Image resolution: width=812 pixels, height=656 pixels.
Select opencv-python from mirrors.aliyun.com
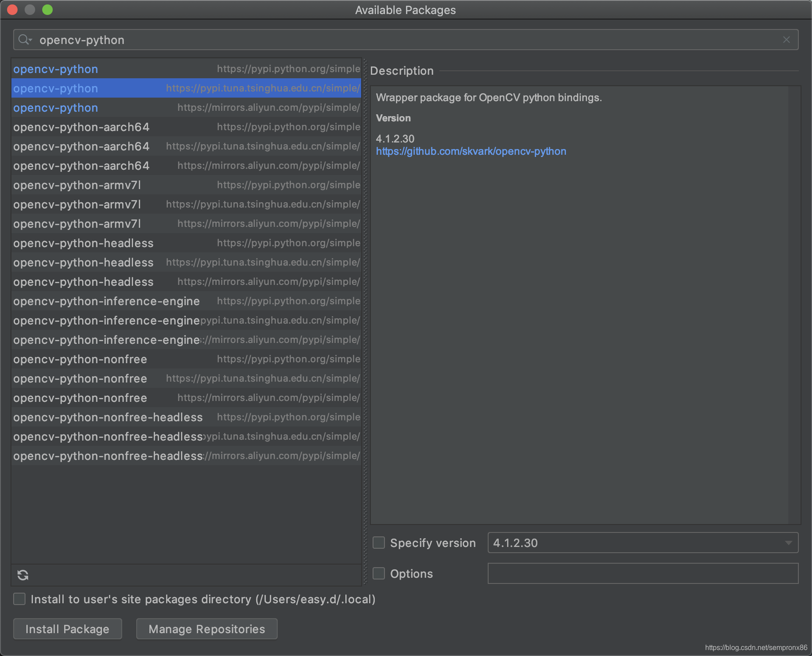tap(186, 108)
